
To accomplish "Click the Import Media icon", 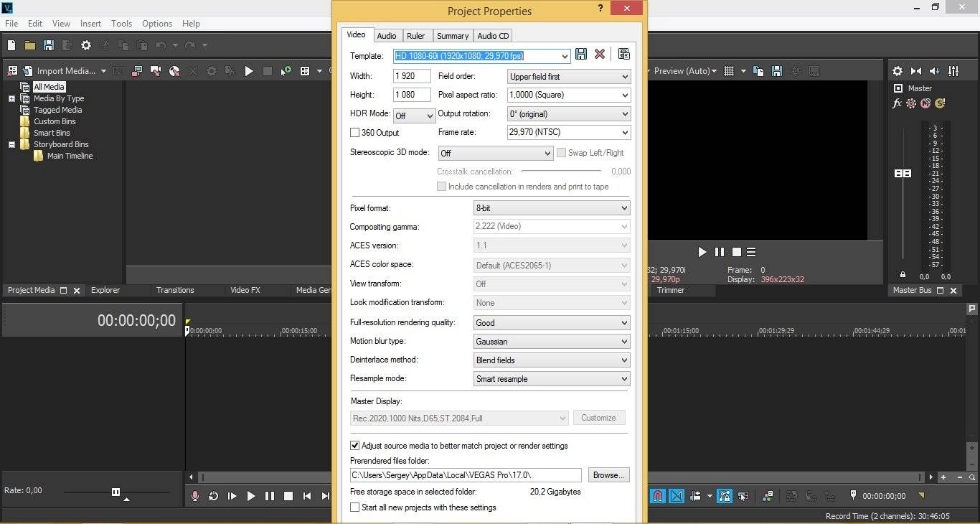I will (x=27, y=71).
